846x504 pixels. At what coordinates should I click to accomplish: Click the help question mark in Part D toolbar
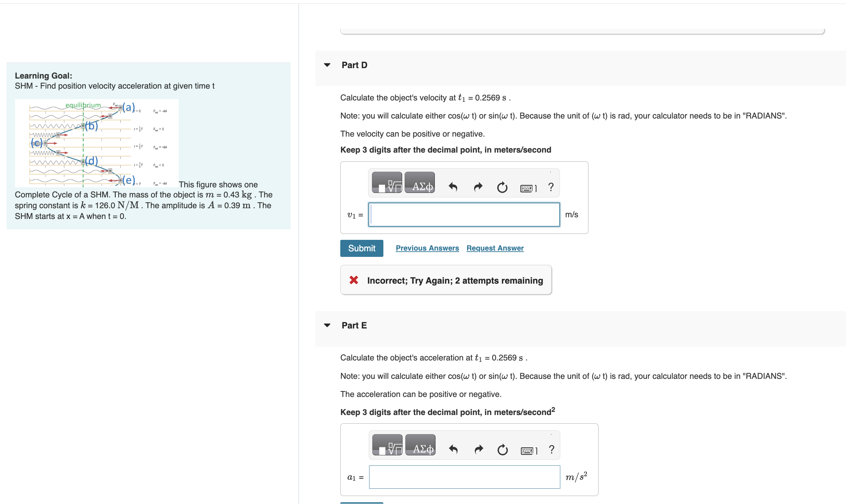coord(550,187)
